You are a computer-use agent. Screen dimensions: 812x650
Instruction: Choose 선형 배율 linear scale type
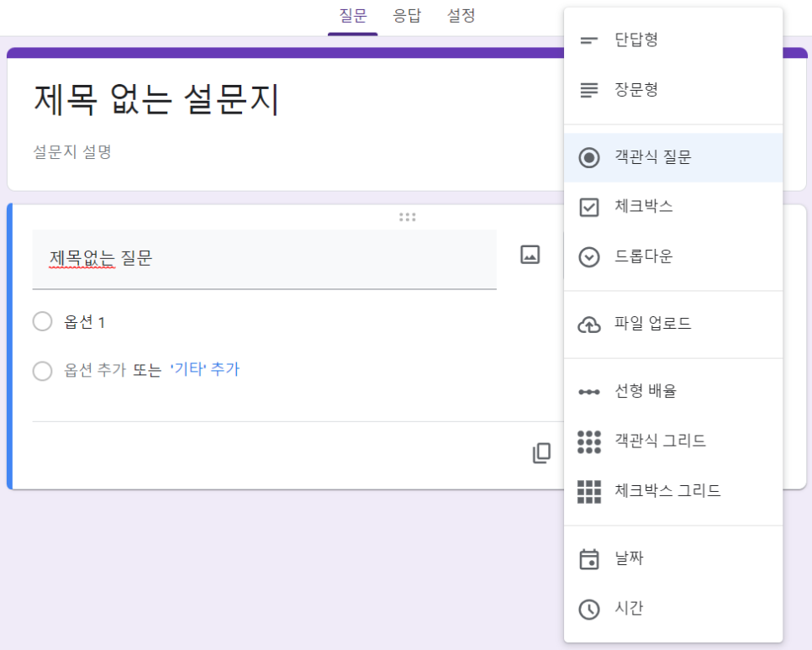[x=673, y=391]
